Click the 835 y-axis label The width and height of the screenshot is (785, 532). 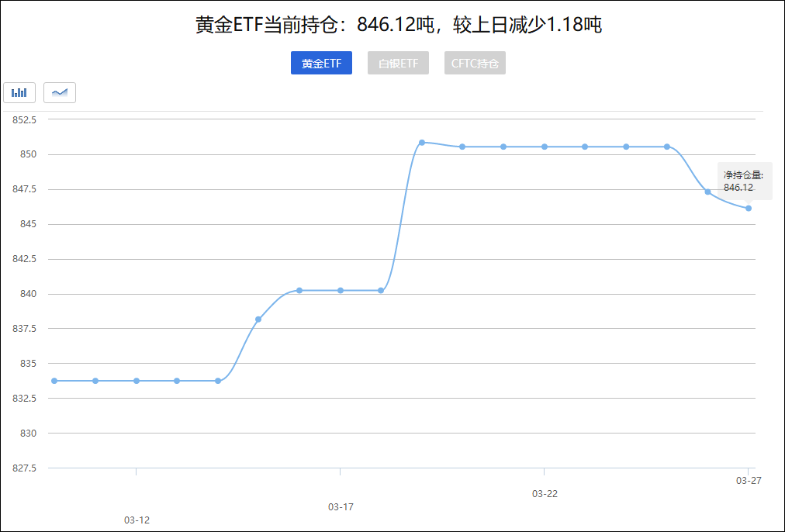click(x=29, y=364)
